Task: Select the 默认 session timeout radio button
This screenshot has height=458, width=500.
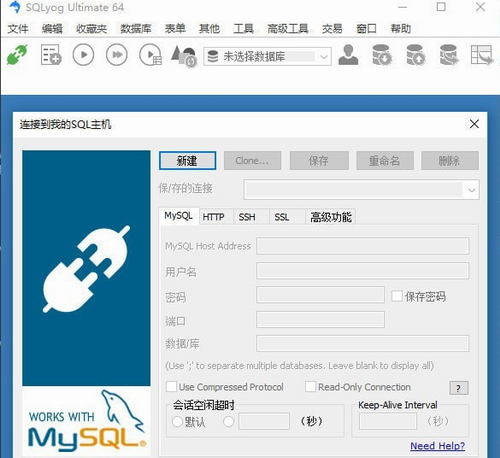Action: (x=177, y=422)
